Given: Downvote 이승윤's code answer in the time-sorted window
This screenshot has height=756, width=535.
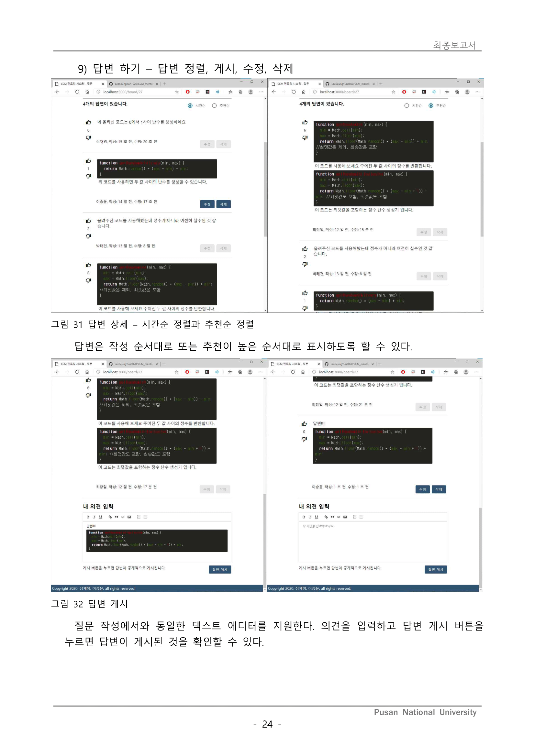Looking at the screenshot, I should tap(88, 176).
